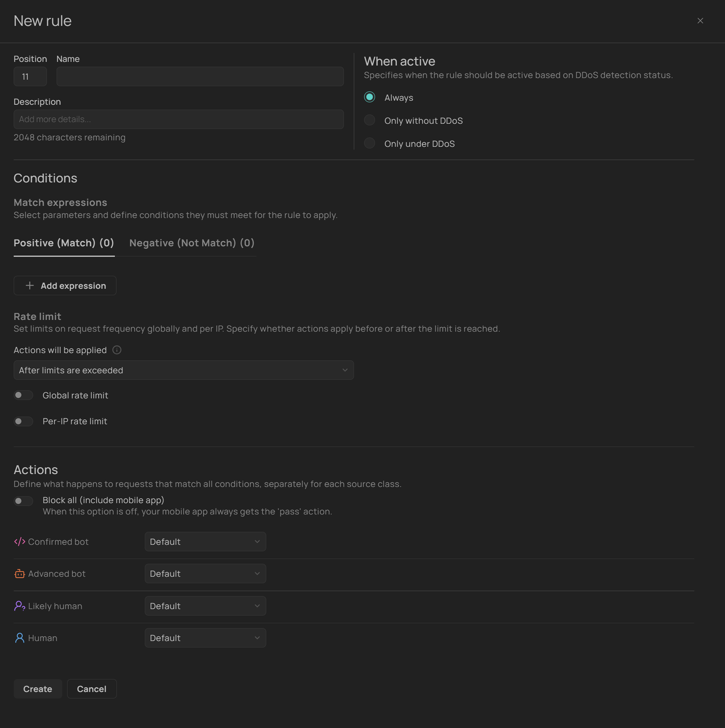Click the info icon beside Actions will be applied
Viewport: 725px width, 728px height.
pos(117,350)
